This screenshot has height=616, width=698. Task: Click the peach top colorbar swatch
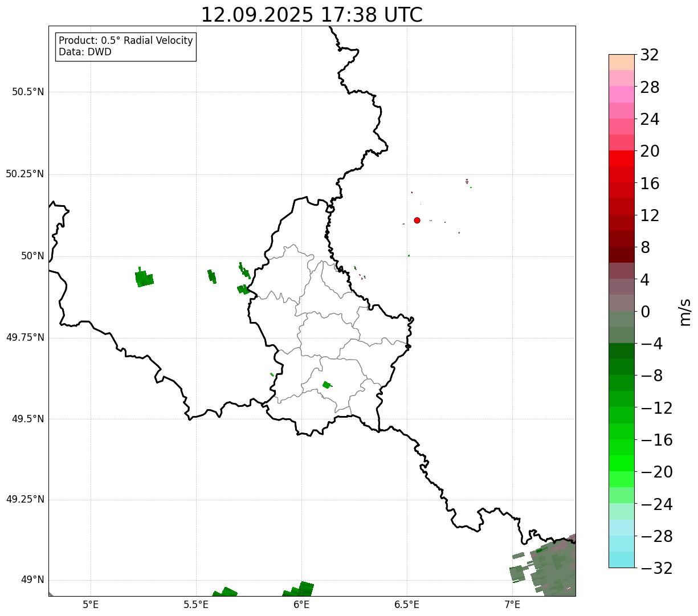[x=622, y=62]
